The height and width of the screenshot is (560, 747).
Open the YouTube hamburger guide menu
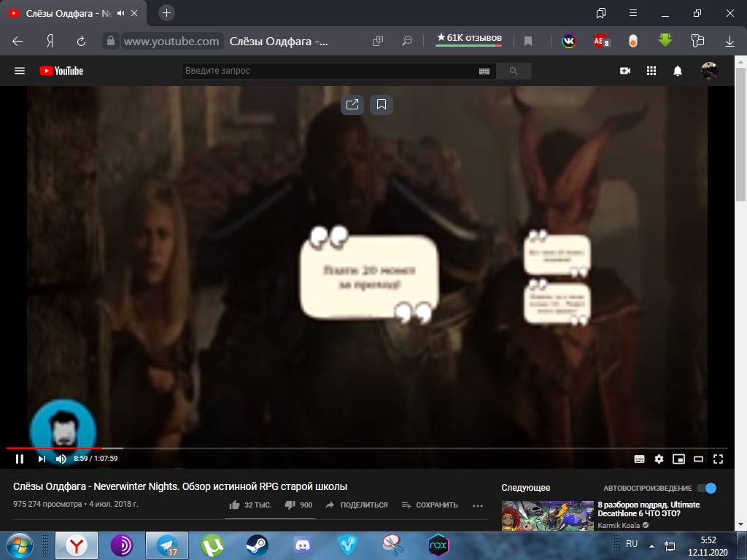click(x=20, y=71)
